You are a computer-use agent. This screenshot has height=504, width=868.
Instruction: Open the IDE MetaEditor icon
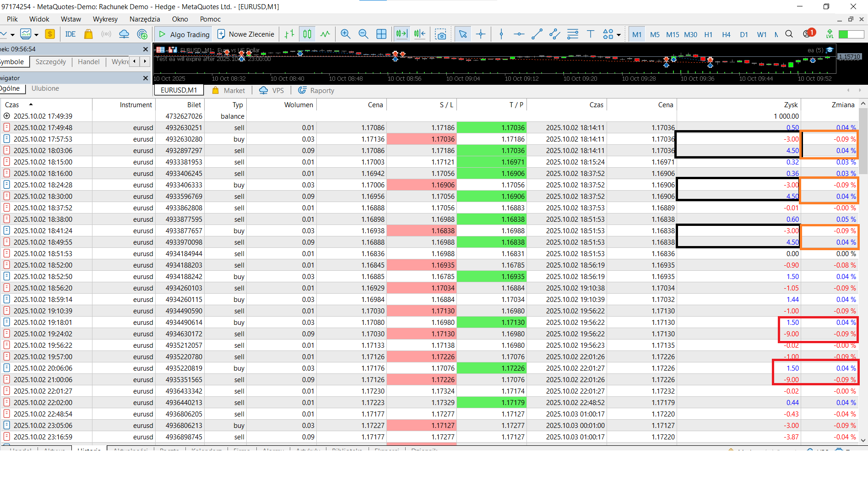pyautogui.click(x=71, y=34)
